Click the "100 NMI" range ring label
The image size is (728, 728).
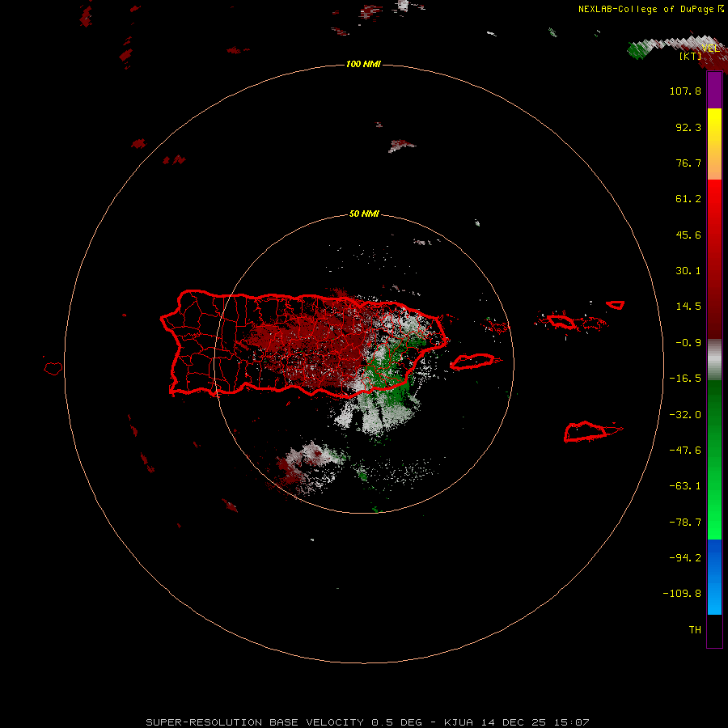click(x=363, y=64)
